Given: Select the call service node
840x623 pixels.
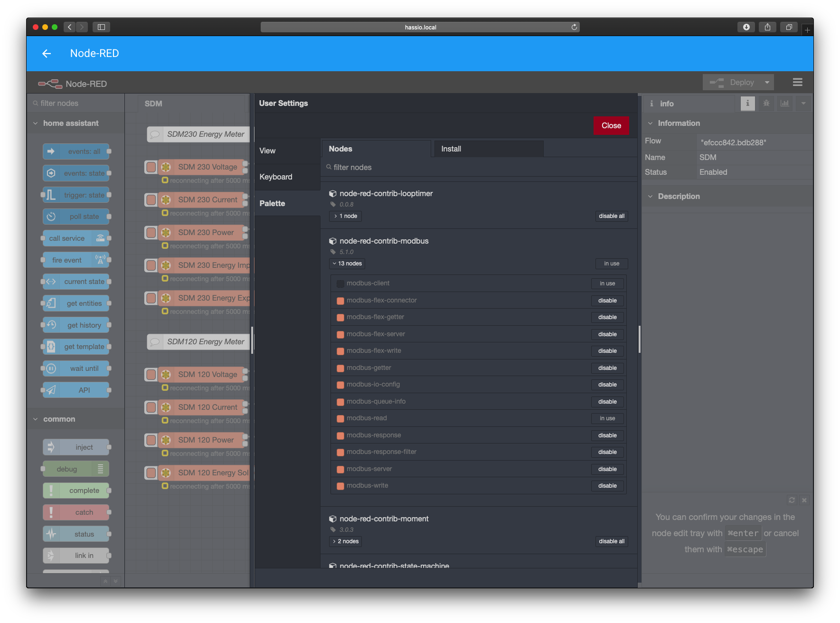Looking at the screenshot, I should pyautogui.click(x=76, y=238).
